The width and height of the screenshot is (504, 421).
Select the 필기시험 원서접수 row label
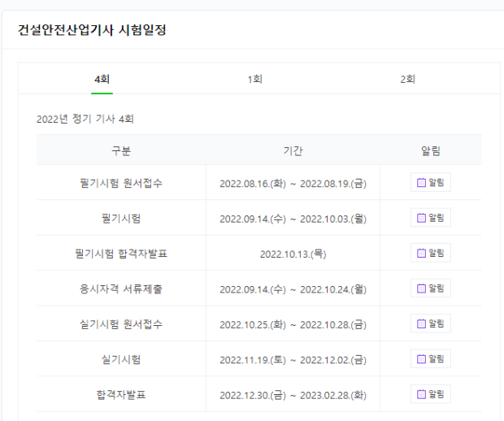[121, 183]
